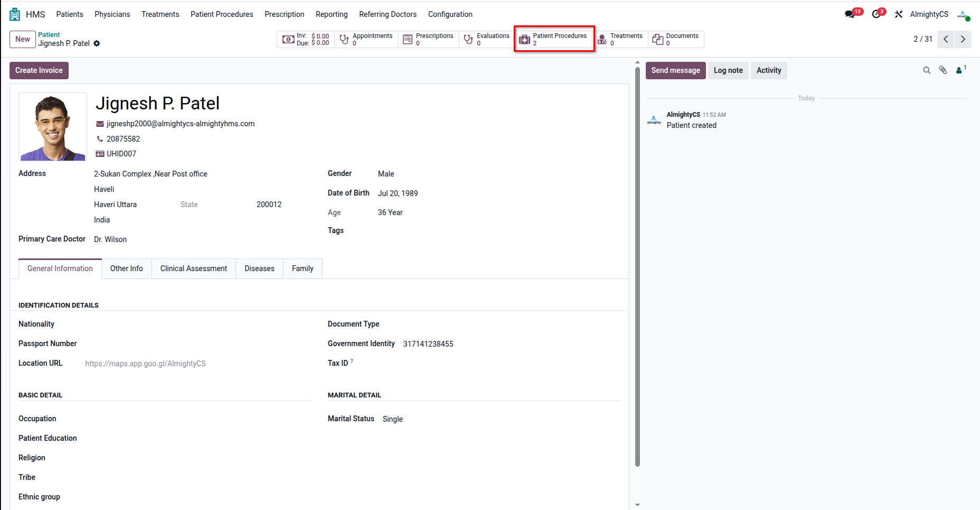Open the AlmightyCS user avatar menu
This screenshot has width=980, height=510.
(x=964, y=15)
